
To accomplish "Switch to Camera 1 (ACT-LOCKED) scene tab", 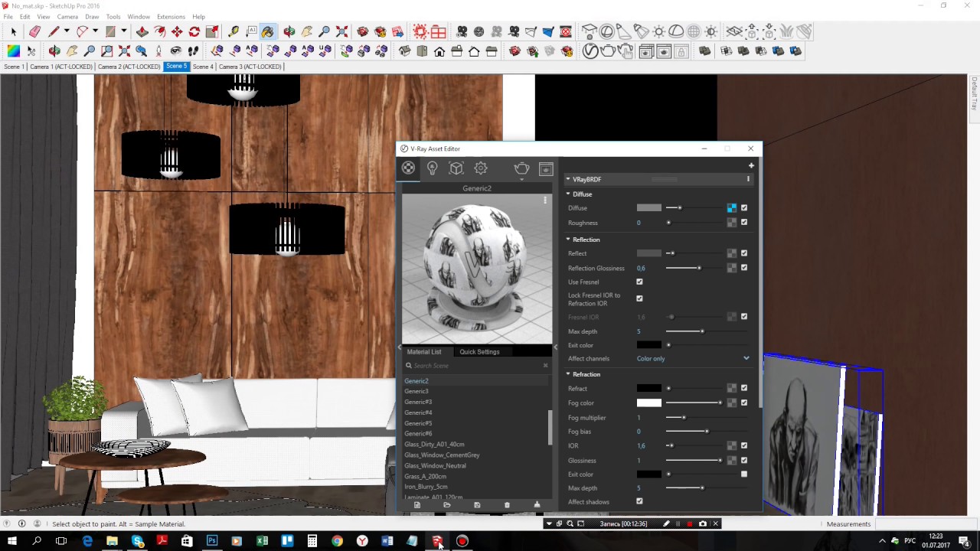I will pos(61,67).
